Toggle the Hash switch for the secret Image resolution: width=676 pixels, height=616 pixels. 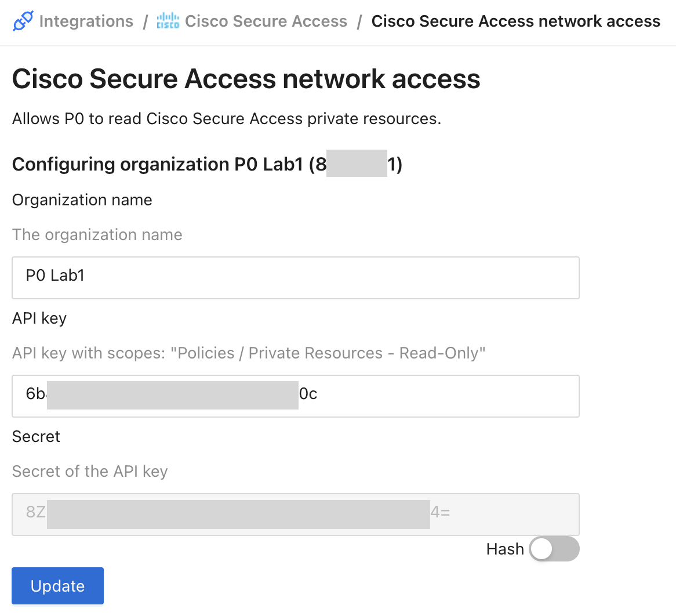coord(554,549)
